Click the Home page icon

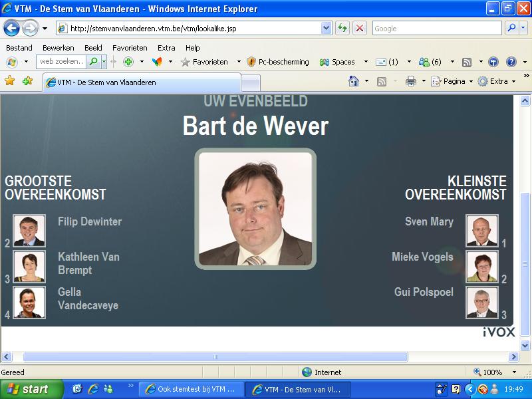(x=354, y=81)
